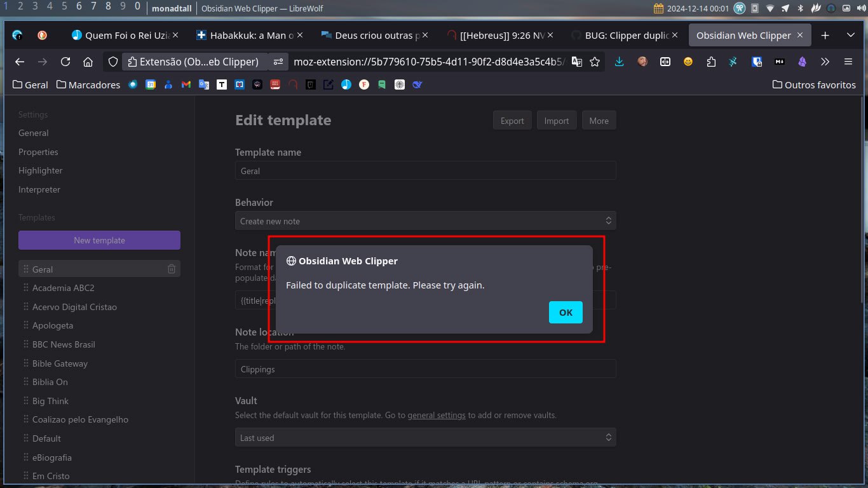Open the extensions puzzle-piece icon
This screenshot has width=868, height=488.
pos(710,62)
